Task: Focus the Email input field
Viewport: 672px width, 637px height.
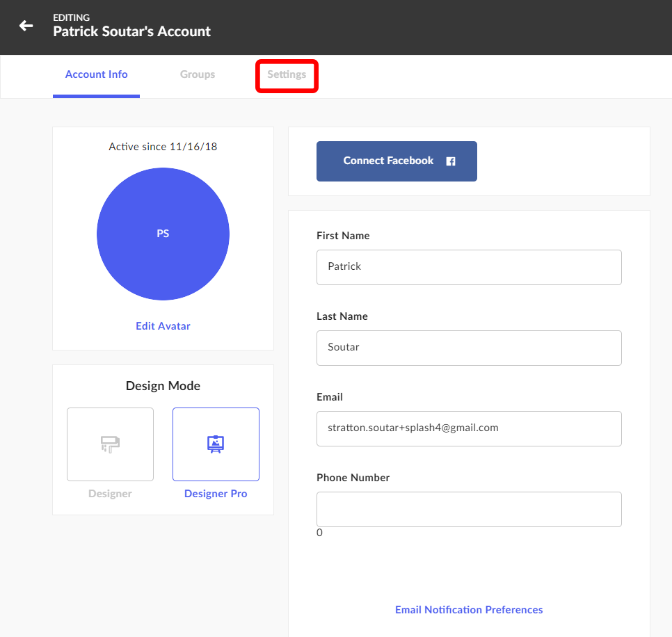Action: pos(469,429)
